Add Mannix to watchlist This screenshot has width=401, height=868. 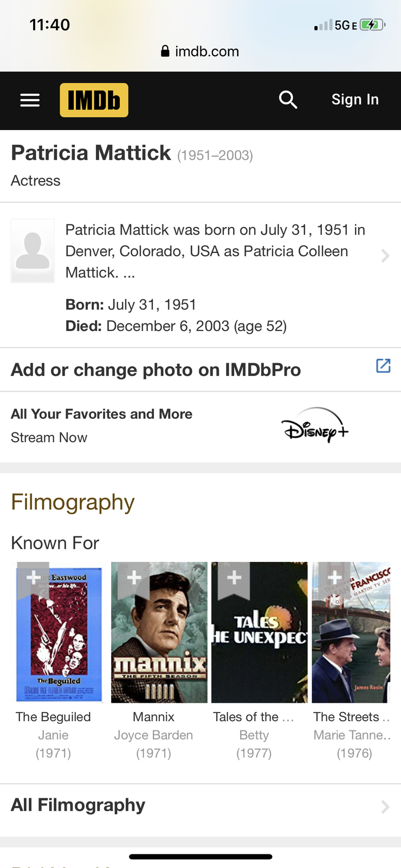point(134,578)
